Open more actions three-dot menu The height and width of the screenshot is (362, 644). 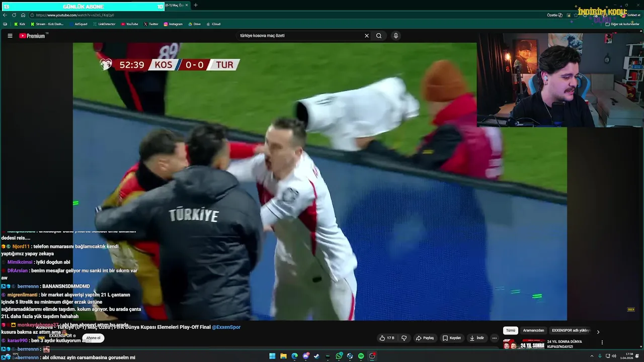[x=495, y=338]
